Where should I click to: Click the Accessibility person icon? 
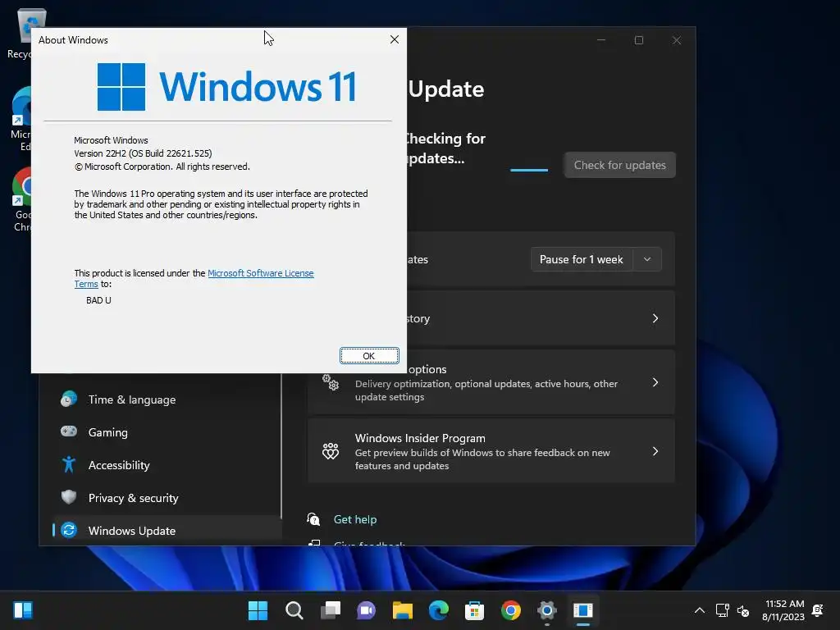click(x=69, y=464)
